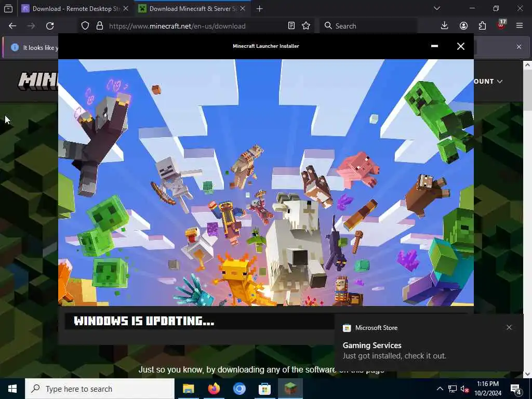This screenshot has width=532, height=399.
Task: Close the Download Minecraft tab
Action: point(243,9)
